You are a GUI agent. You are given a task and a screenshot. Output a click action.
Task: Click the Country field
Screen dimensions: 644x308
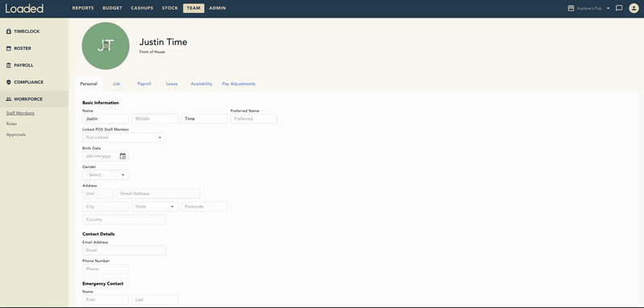[x=124, y=220]
